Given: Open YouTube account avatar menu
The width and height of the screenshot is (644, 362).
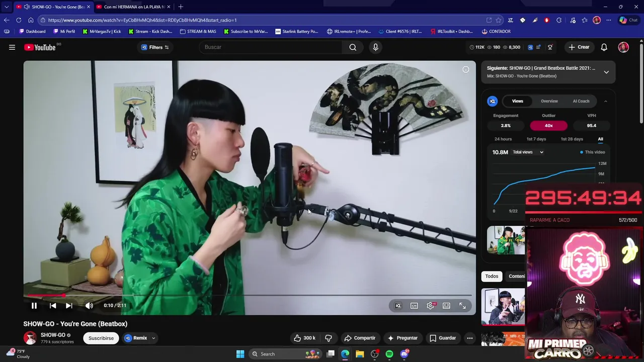Looking at the screenshot, I should click(x=623, y=47).
